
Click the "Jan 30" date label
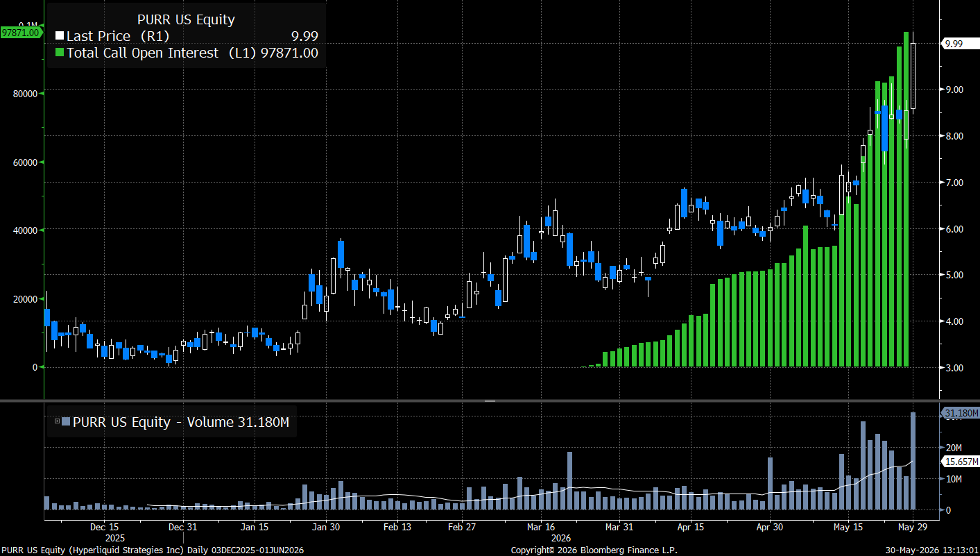tap(327, 527)
